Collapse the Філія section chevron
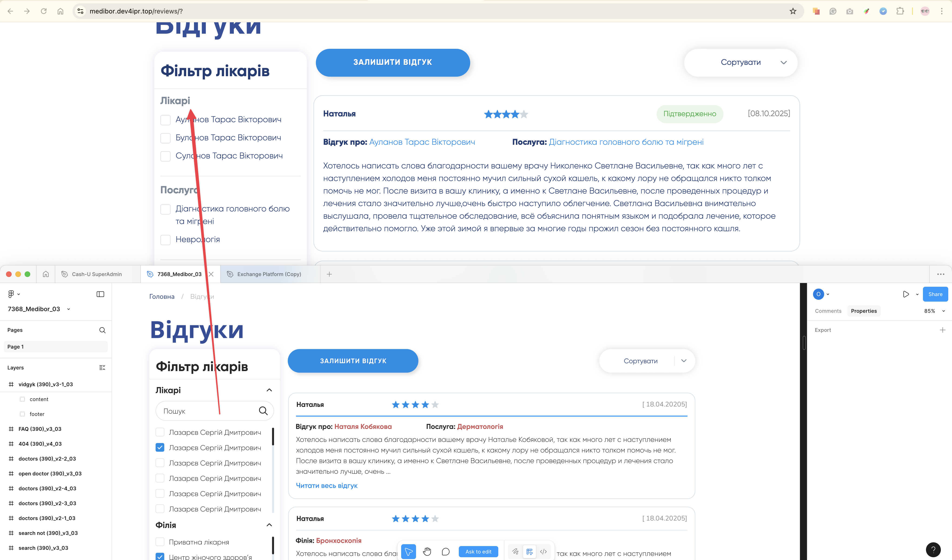The width and height of the screenshot is (952, 560). click(x=269, y=525)
